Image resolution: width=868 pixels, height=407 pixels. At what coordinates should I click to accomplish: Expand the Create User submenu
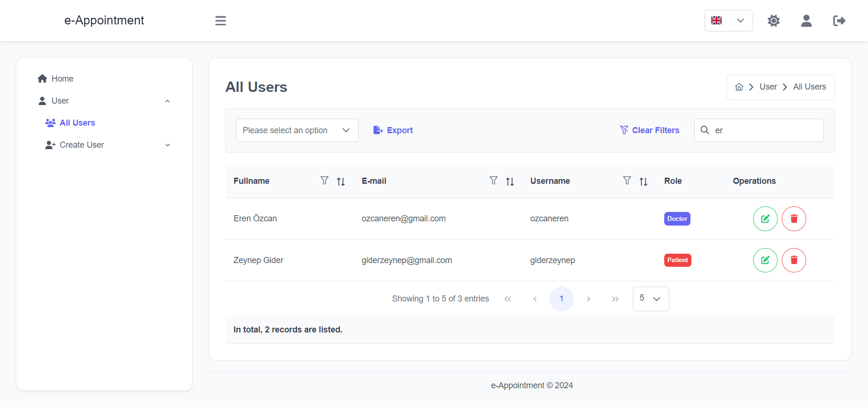pyautogui.click(x=167, y=145)
